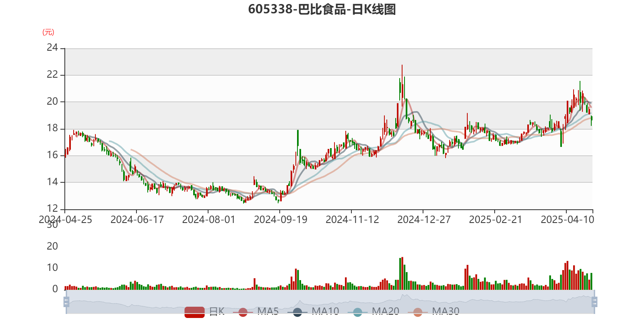Click the price axis label 18
Viewport: 644px width, 322px height.
coord(52,128)
